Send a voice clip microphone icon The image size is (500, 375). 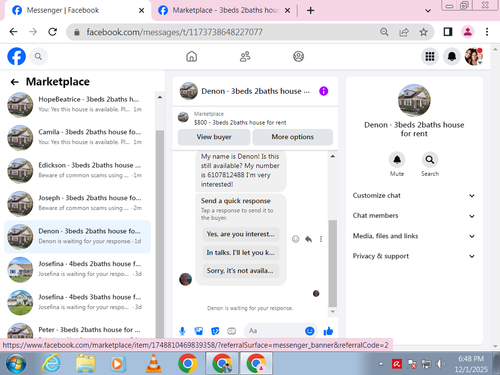[182, 331]
